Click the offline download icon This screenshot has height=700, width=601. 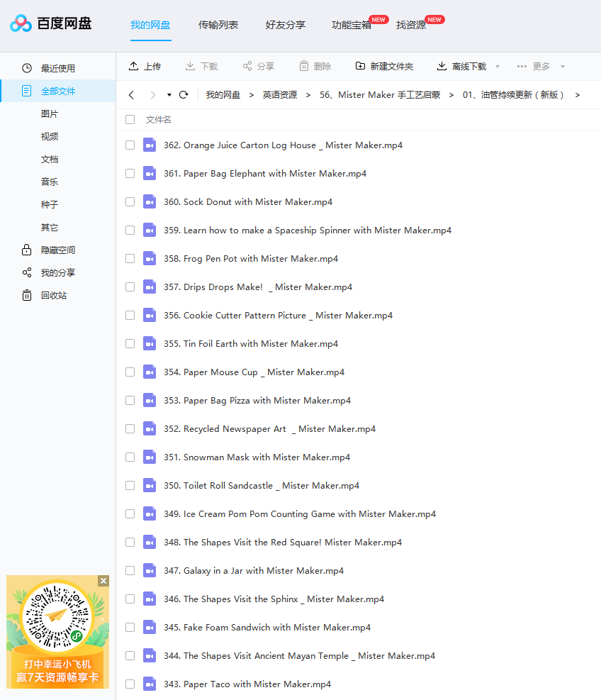coord(442,66)
